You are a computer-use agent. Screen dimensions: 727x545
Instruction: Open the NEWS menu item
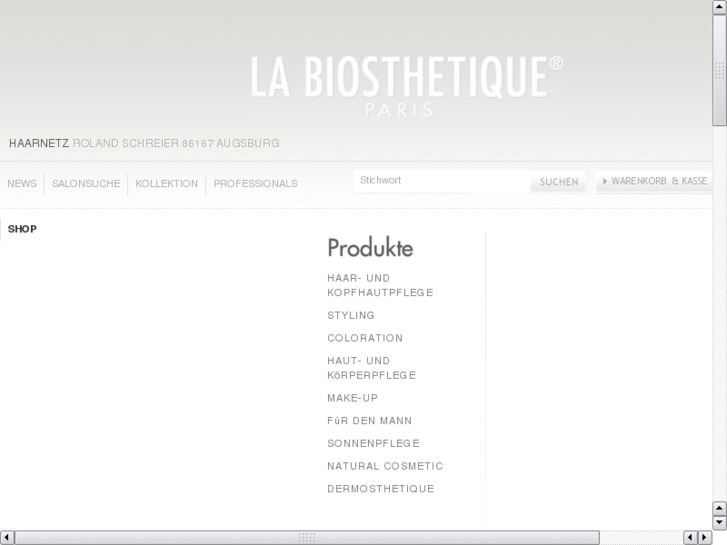pos(22,184)
